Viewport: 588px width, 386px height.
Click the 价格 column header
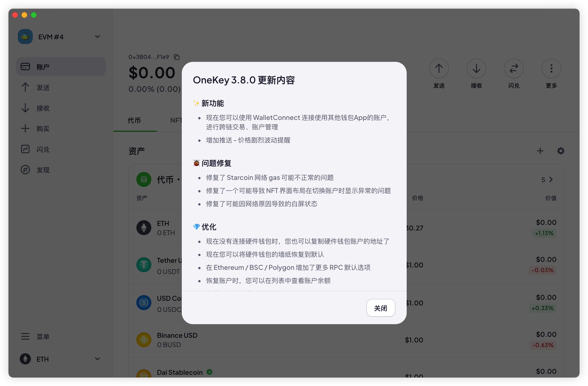[x=417, y=198]
